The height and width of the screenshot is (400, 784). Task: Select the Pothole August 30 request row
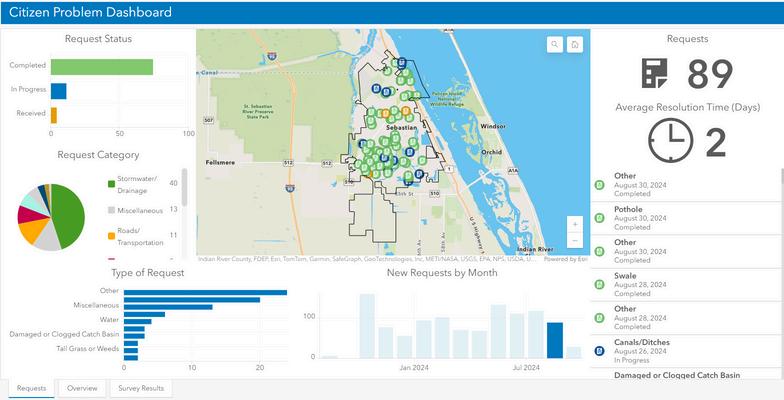685,218
